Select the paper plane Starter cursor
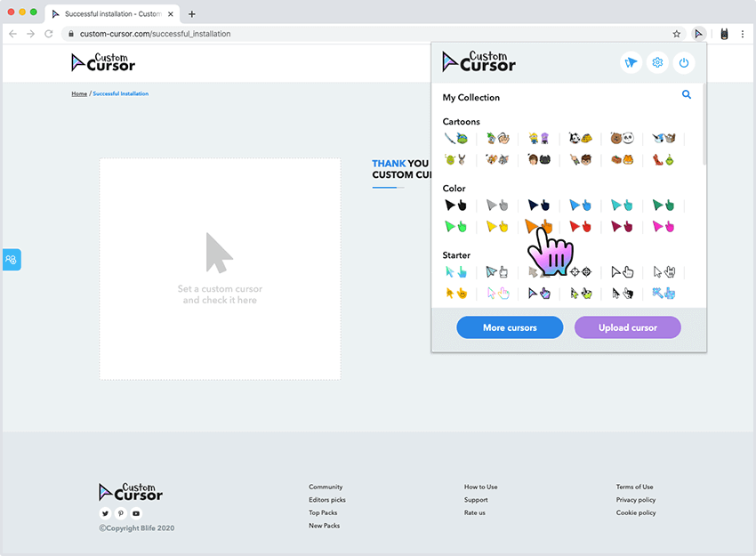 pos(497,272)
